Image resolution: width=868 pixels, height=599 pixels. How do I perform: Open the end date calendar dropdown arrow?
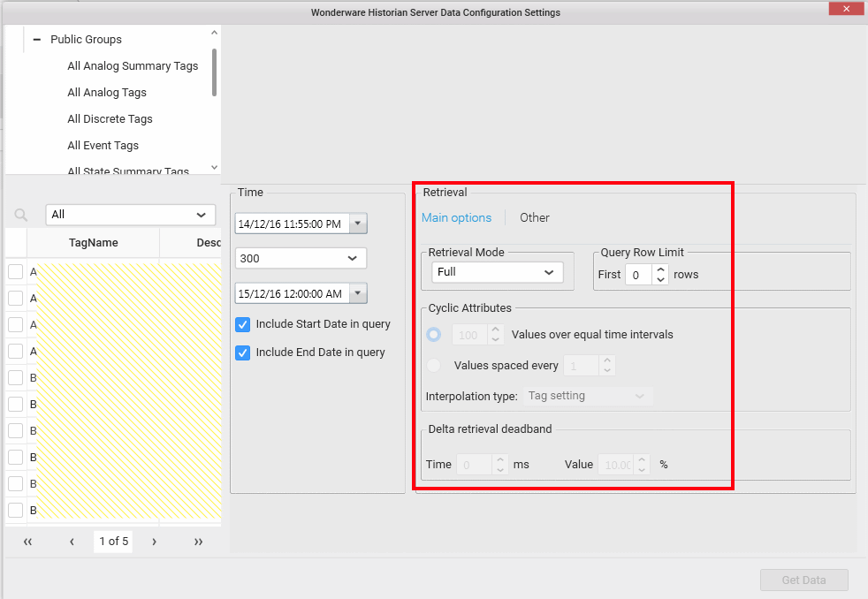click(x=358, y=293)
